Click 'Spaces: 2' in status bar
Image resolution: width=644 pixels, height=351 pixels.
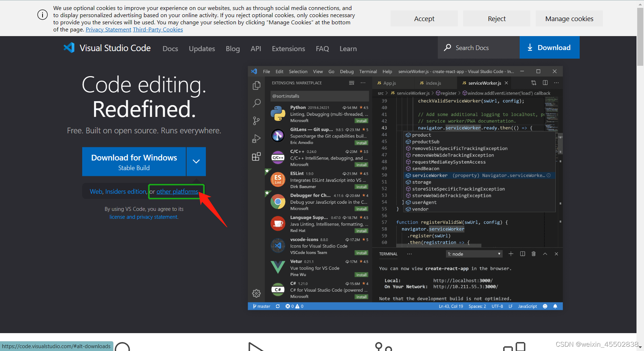click(x=477, y=306)
